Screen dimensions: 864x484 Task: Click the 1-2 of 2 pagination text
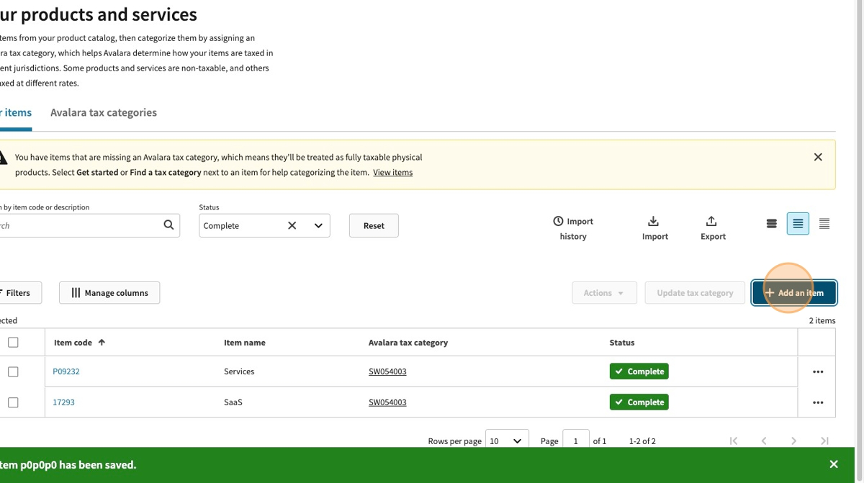pos(642,441)
